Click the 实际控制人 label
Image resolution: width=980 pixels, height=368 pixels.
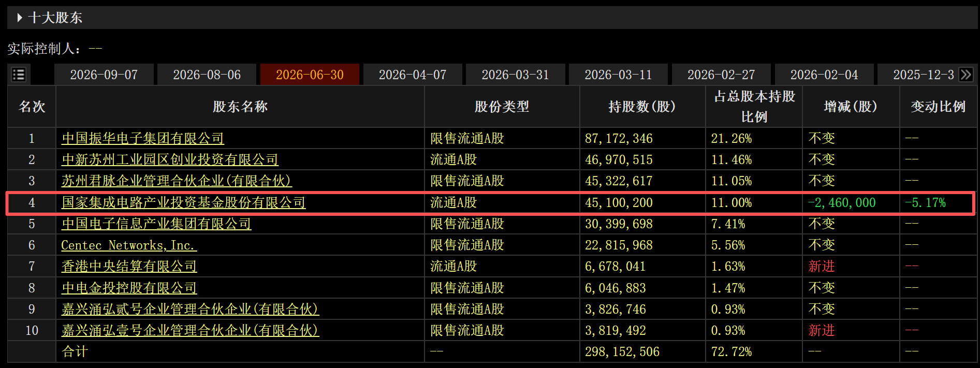pos(45,49)
